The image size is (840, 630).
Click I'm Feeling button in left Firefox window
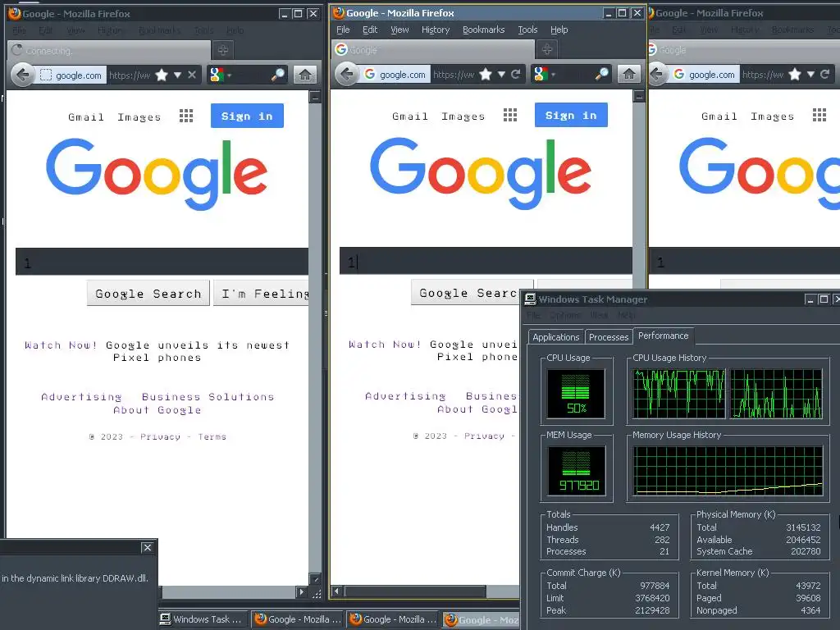[x=261, y=294]
